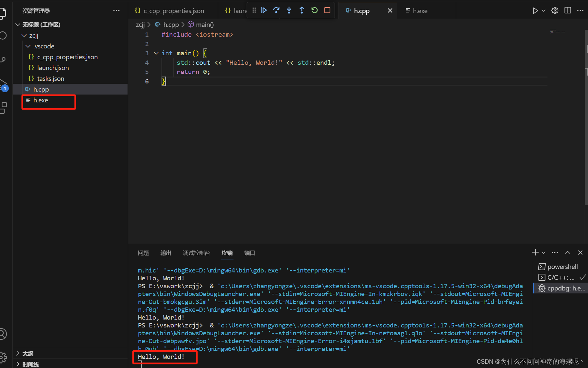This screenshot has width=588, height=368.
Task: Open the 端口 panel tab
Action: point(250,253)
